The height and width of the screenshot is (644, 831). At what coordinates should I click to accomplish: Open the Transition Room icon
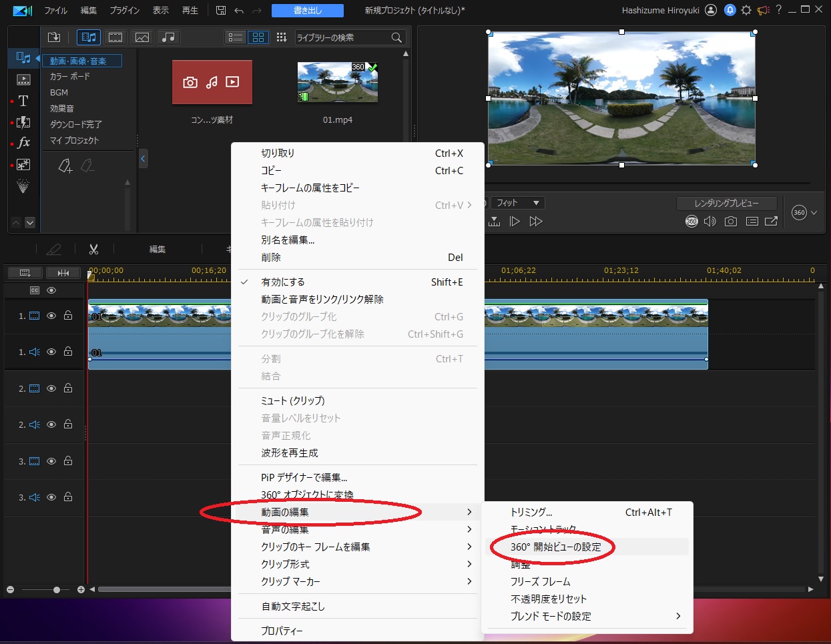pyautogui.click(x=23, y=121)
